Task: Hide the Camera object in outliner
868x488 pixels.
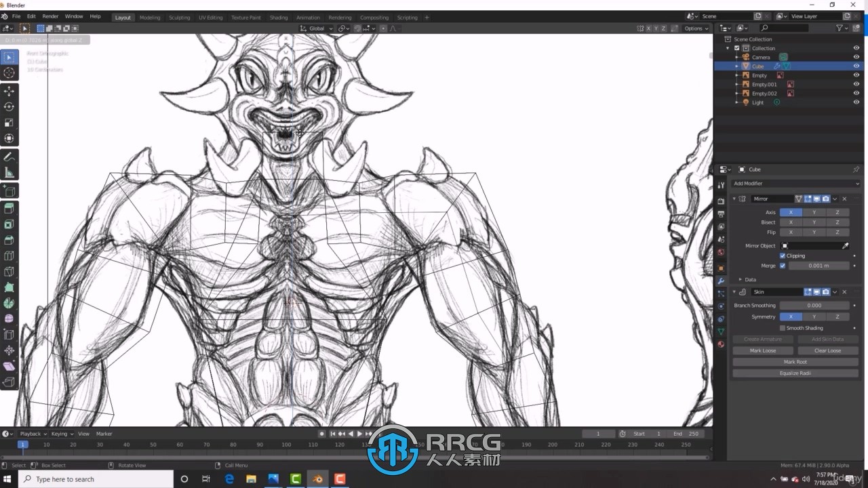Action: click(x=856, y=57)
